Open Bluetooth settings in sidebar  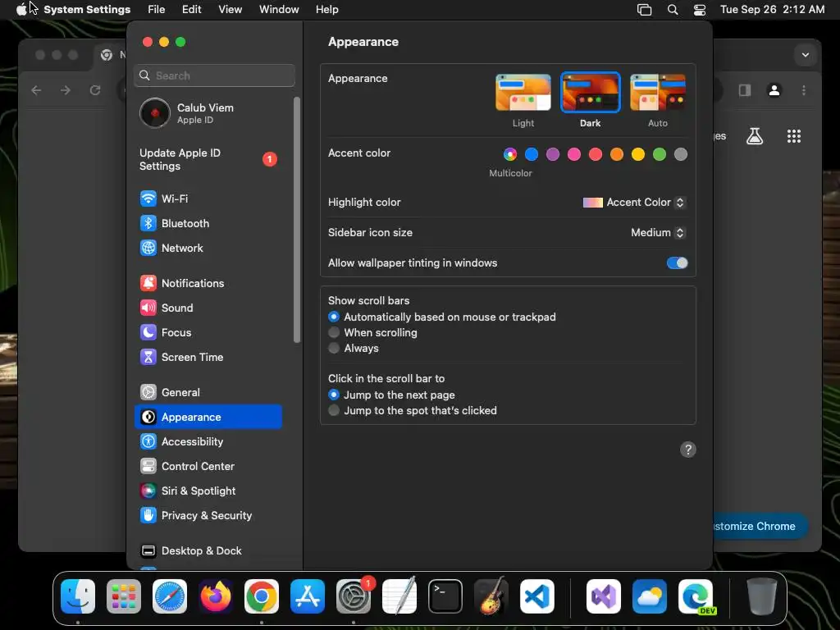click(208, 223)
